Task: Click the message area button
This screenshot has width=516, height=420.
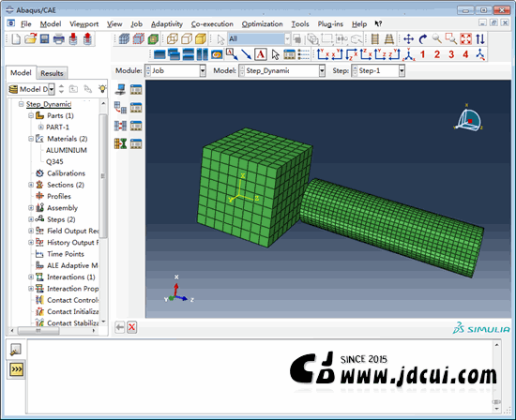Action: click(x=15, y=350)
